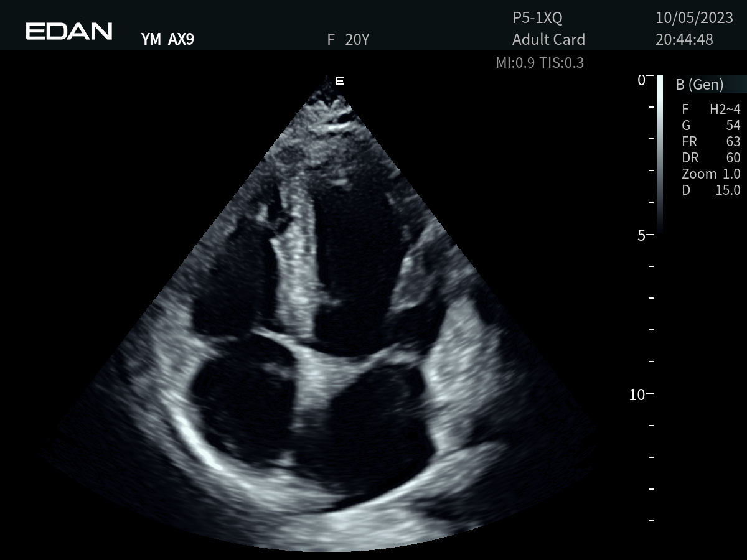This screenshot has width=747, height=560.
Task: Click the Zoom 1.0 parameter
Action: [x=711, y=174]
